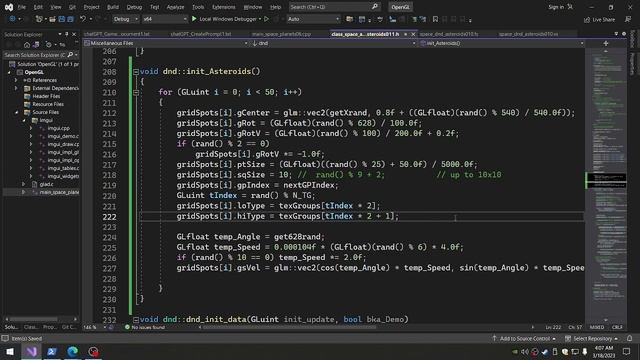Click No issues found indicator

[x=144, y=327]
